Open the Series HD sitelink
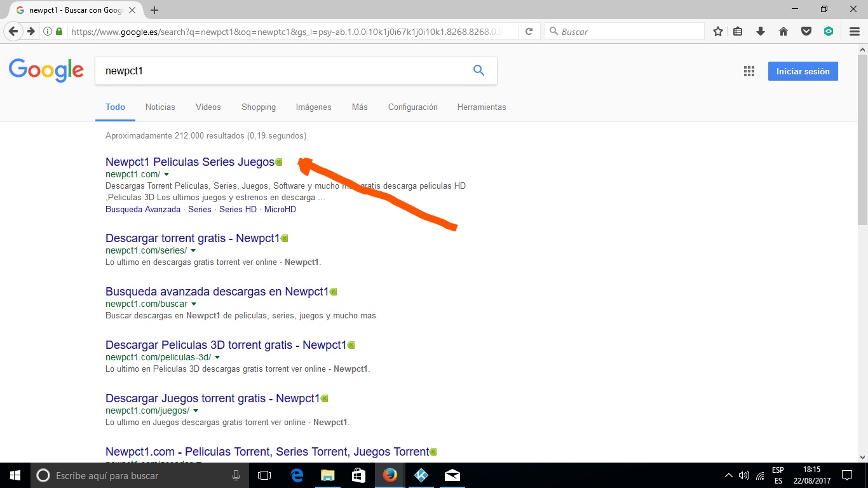Viewport: 868px width, 488px height. [238, 209]
